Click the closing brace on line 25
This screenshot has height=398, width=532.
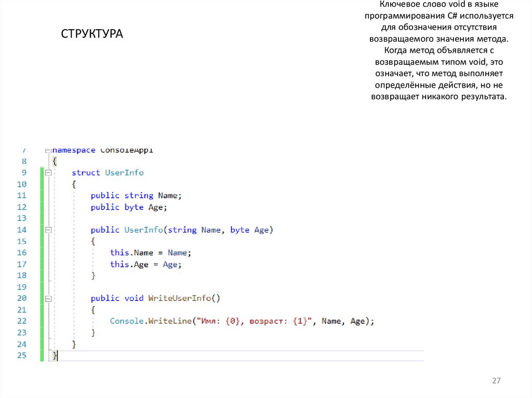[x=55, y=355]
